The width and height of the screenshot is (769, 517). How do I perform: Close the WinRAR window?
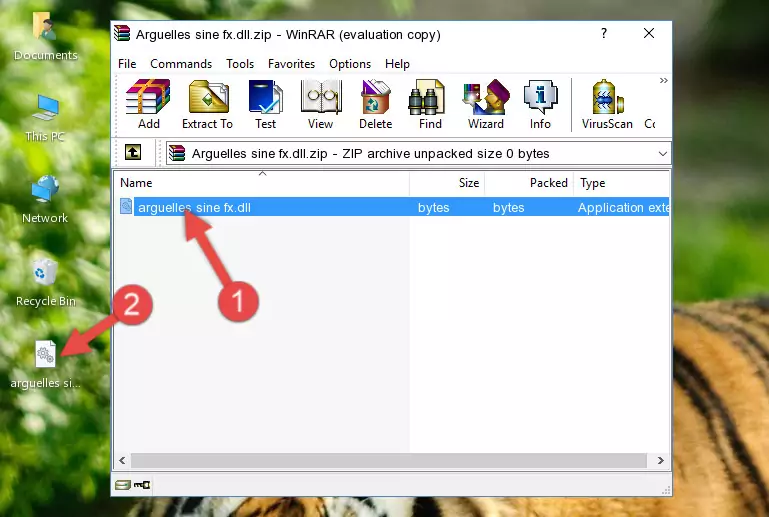649,33
